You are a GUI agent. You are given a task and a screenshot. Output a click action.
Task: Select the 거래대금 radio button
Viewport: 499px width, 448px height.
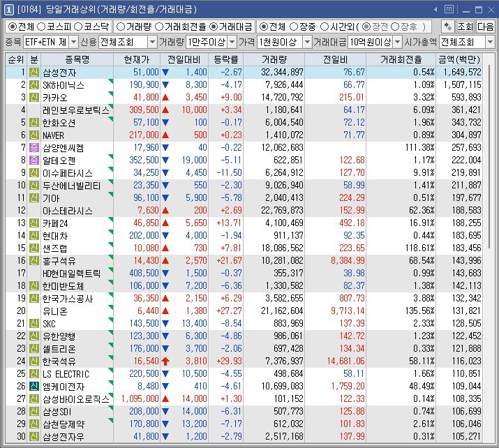[x=214, y=27]
